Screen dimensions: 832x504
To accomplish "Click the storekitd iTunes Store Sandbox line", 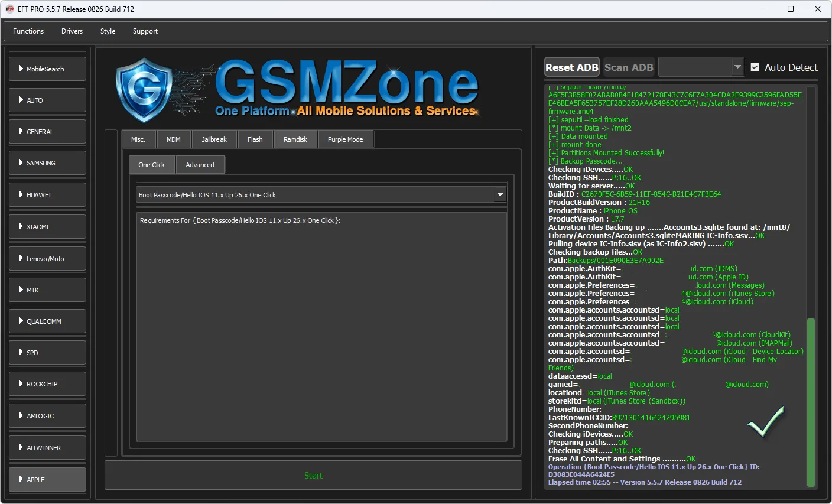I will coord(617,401).
